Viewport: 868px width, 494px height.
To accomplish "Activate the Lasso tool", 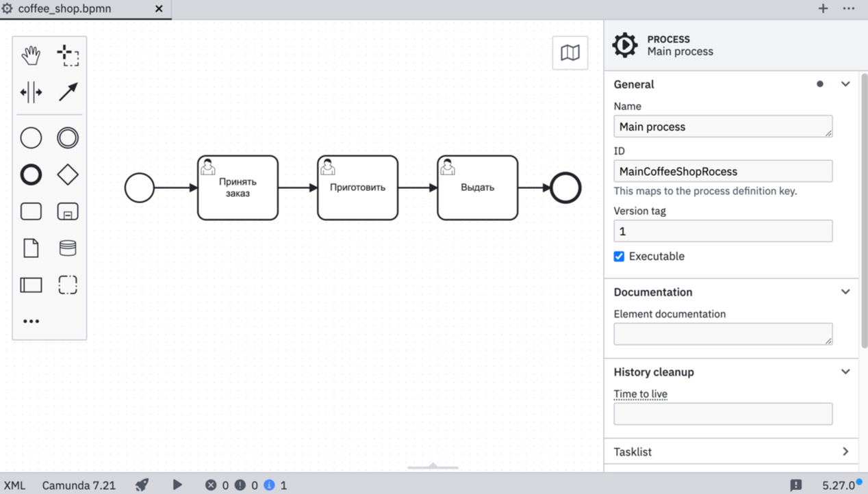I will click(x=68, y=55).
